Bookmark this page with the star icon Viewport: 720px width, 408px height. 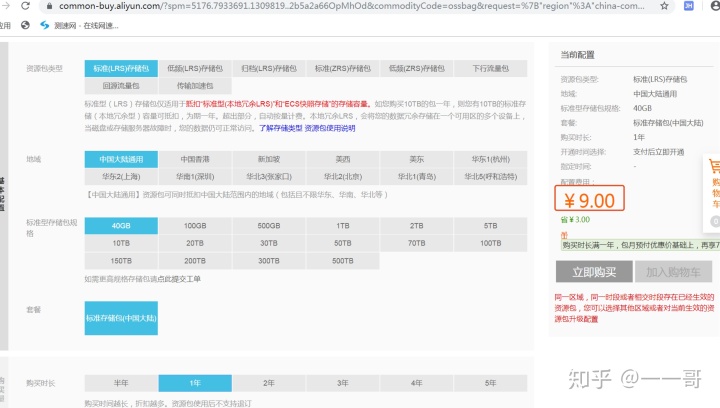tap(664, 6)
